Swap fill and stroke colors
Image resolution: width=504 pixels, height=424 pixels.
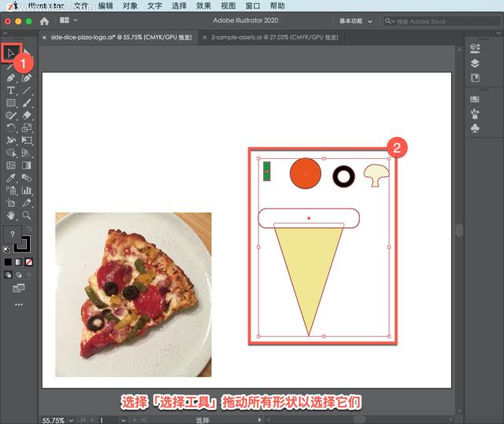[x=29, y=229]
